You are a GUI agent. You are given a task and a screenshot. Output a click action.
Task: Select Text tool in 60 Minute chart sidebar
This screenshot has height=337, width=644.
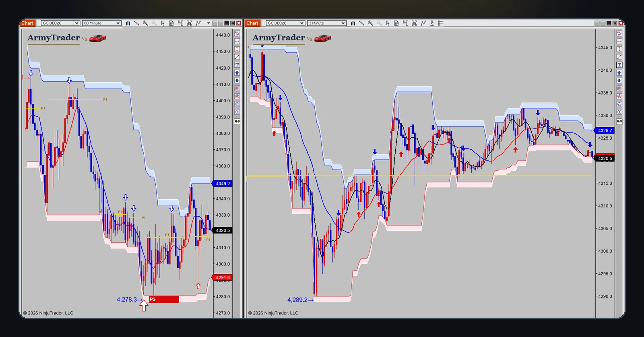point(237,65)
